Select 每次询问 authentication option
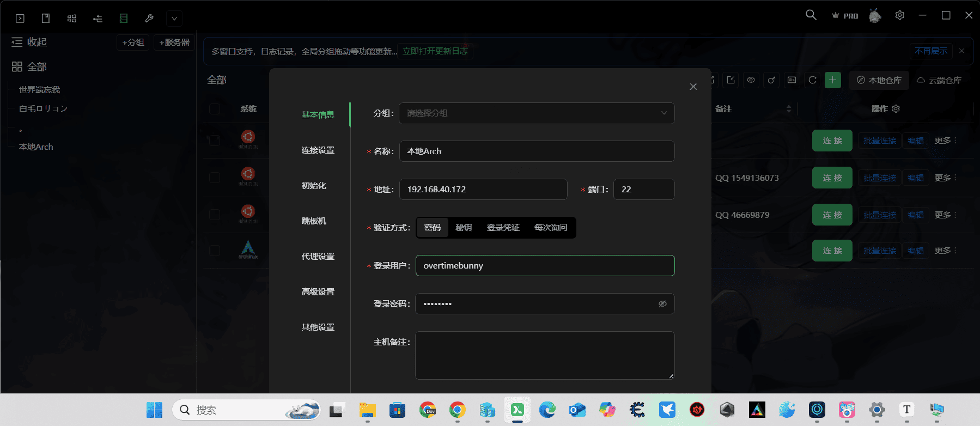 tap(551, 228)
